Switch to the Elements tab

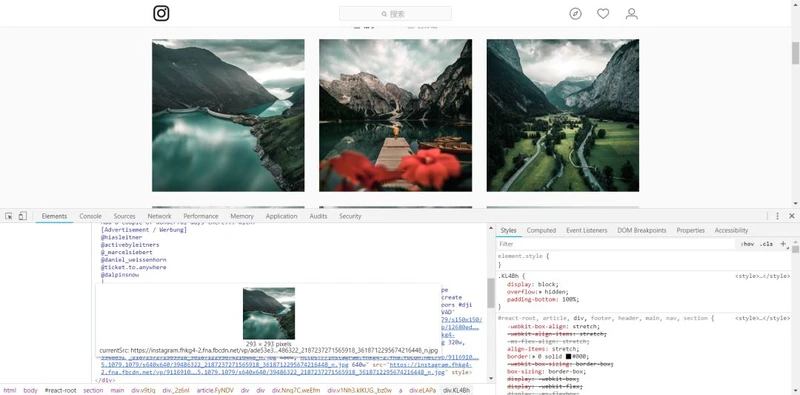coord(54,216)
